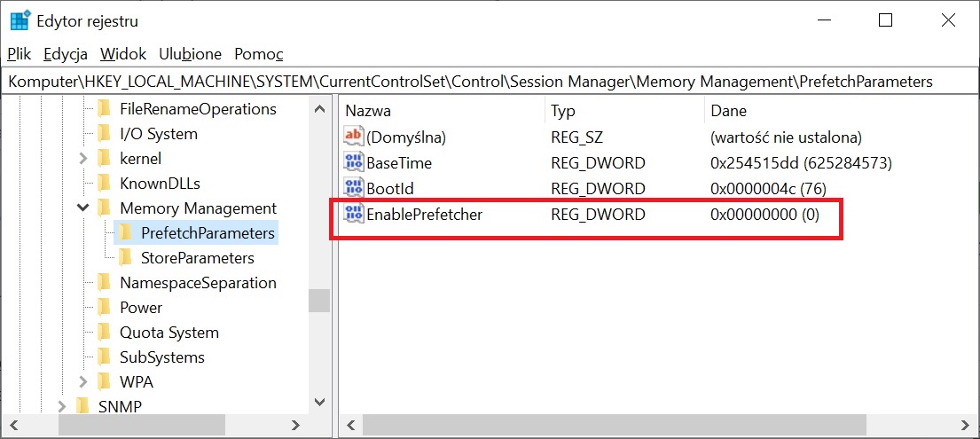Close the Edytor rejestru window
The width and height of the screenshot is (980, 439).
[947, 20]
